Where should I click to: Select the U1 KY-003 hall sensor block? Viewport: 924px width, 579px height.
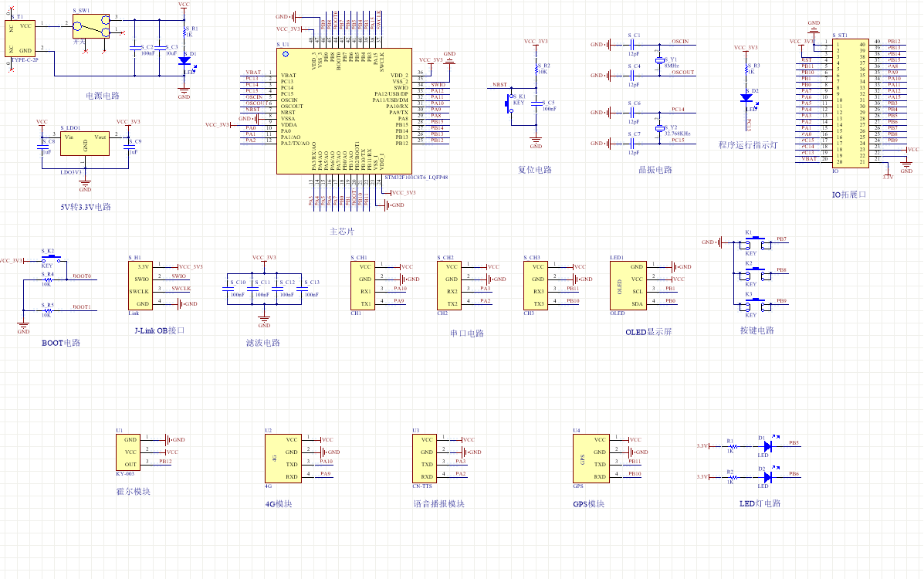[128, 452]
